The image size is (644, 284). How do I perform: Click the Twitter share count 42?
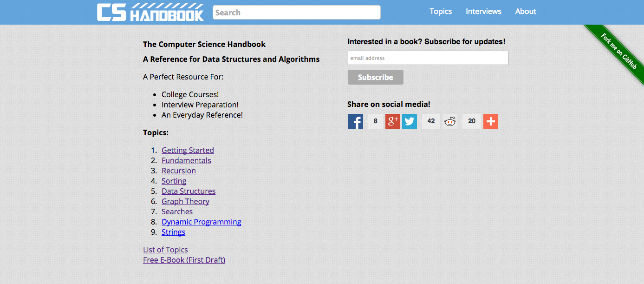pyautogui.click(x=431, y=121)
